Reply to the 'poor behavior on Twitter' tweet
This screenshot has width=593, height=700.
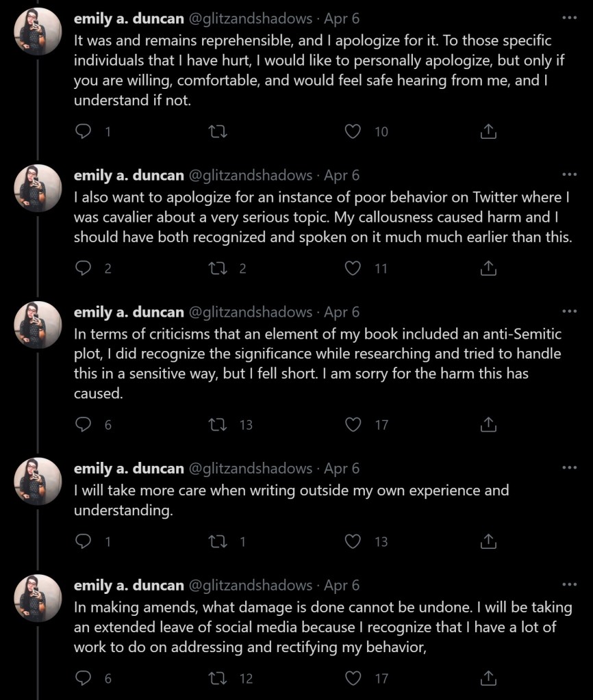pyautogui.click(x=82, y=269)
